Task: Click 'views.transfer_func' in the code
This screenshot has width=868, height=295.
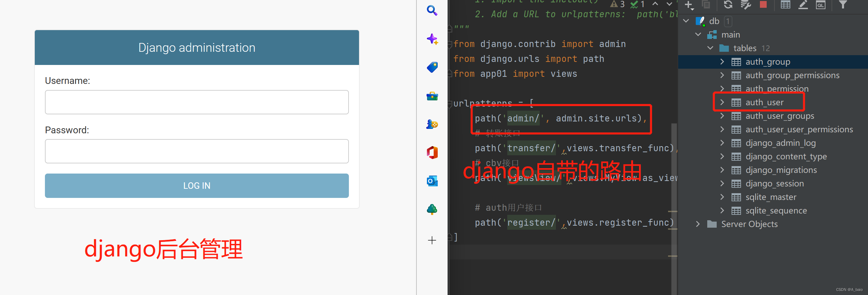Action: 618,148
